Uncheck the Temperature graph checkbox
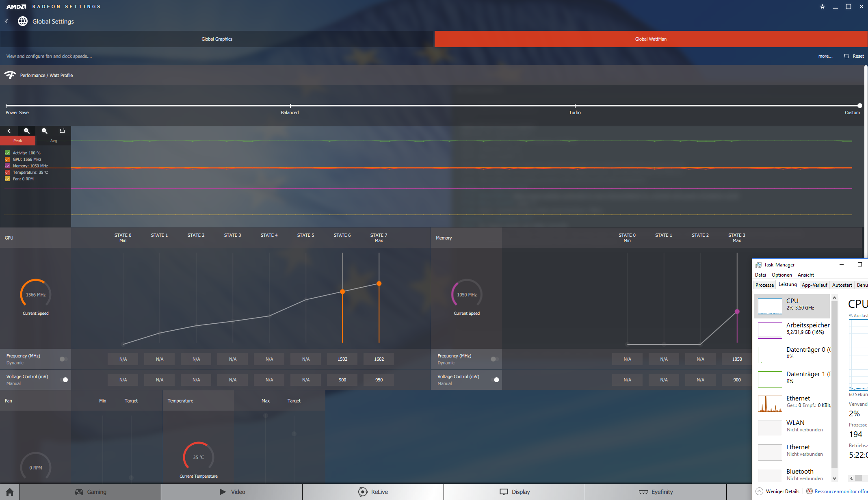Viewport: 868px width, 500px height. [x=7, y=172]
